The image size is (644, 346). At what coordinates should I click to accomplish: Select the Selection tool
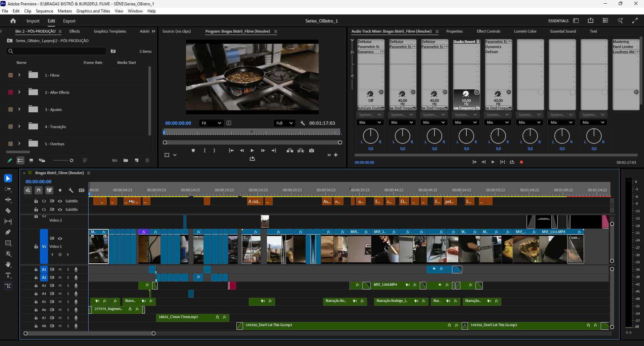point(8,178)
